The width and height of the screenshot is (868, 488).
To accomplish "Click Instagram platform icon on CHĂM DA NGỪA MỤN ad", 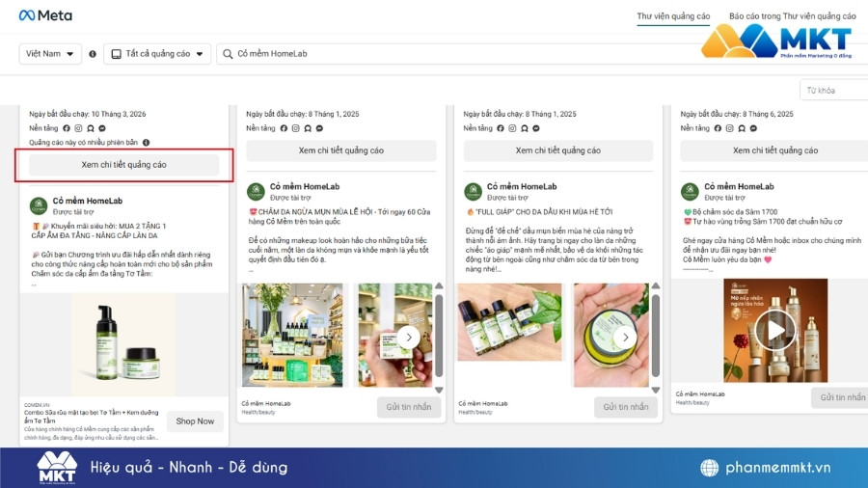I will coord(296,128).
